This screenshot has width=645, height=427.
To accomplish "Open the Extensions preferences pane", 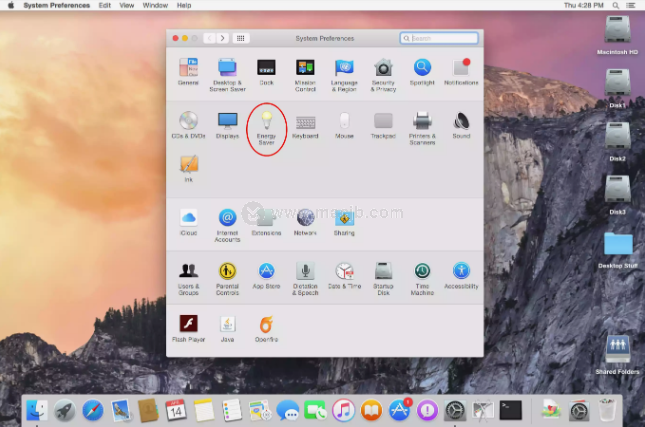I will pyautogui.click(x=266, y=222).
